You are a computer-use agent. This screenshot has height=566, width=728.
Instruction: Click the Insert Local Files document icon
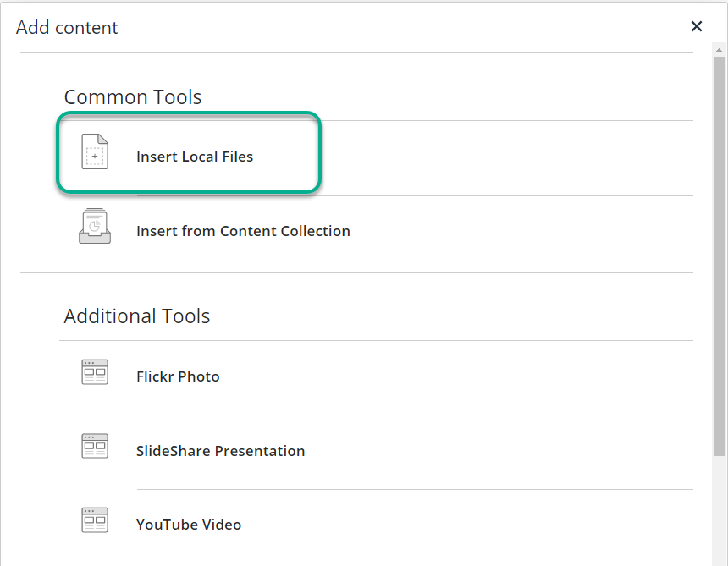tap(95, 151)
